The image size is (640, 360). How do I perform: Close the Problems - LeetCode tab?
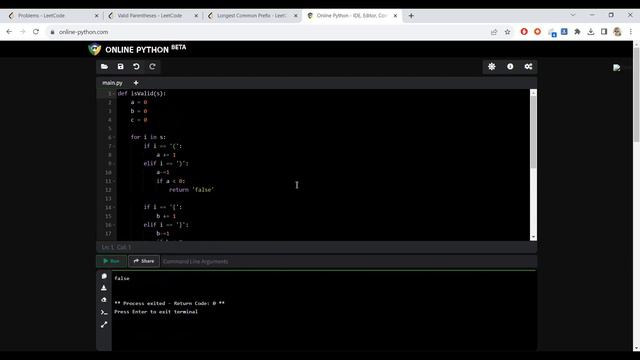(x=96, y=16)
